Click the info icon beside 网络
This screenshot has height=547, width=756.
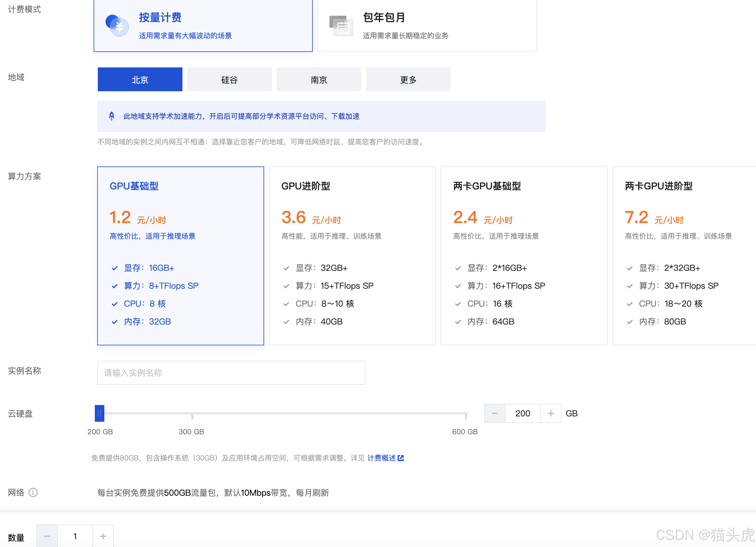(x=33, y=492)
